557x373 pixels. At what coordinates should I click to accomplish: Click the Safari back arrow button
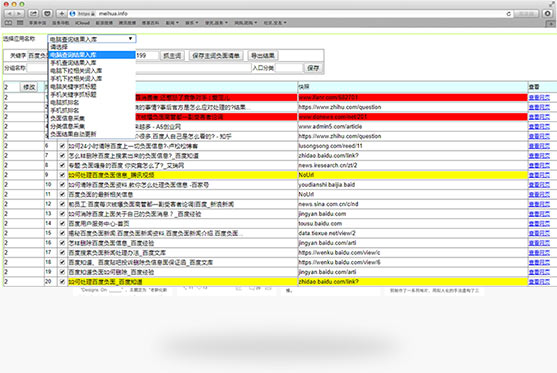pyautogui.click(x=10, y=13)
